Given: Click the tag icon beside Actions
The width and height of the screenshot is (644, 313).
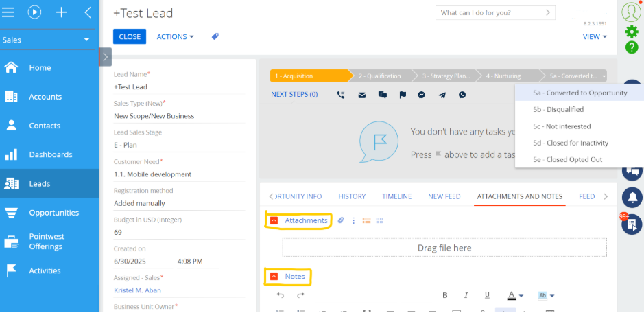Looking at the screenshot, I should pos(215,36).
